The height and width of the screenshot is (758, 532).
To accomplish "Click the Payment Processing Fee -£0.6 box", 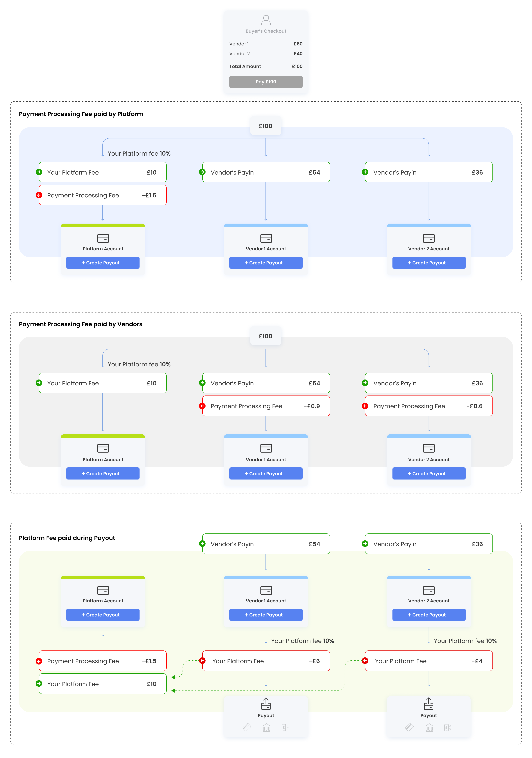I will (429, 406).
